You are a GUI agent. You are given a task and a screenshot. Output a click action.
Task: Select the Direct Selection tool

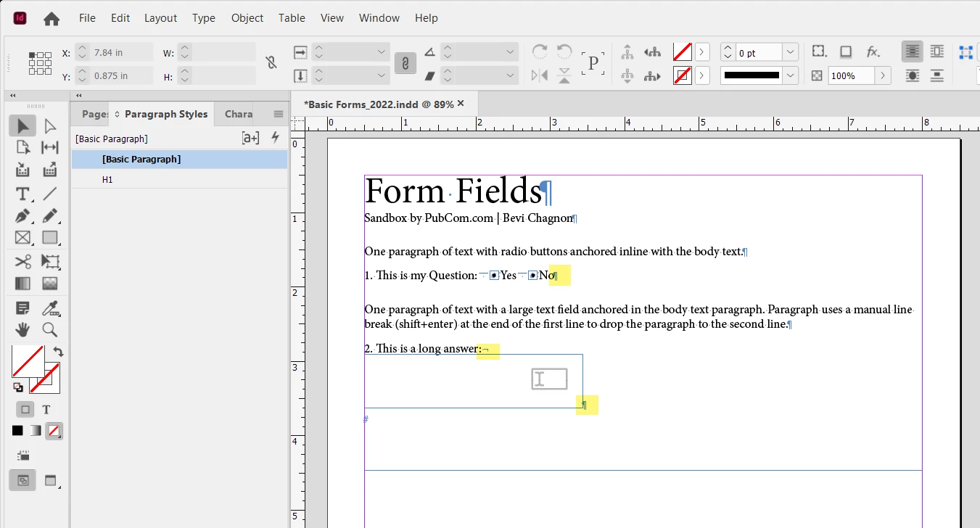pos(49,126)
